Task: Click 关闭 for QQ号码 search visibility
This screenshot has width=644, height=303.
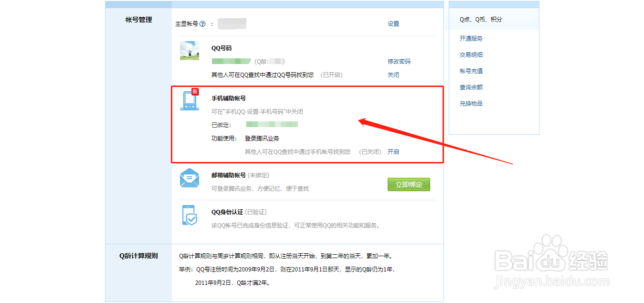Action: pyautogui.click(x=393, y=75)
